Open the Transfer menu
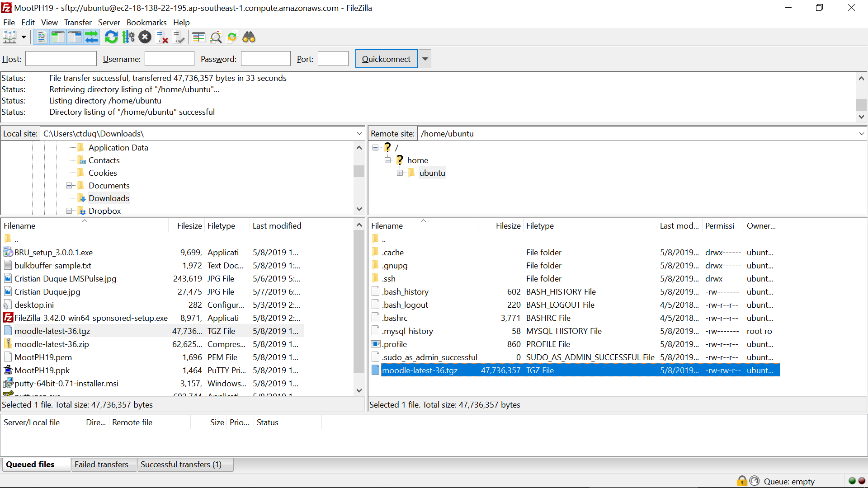 pyautogui.click(x=77, y=22)
